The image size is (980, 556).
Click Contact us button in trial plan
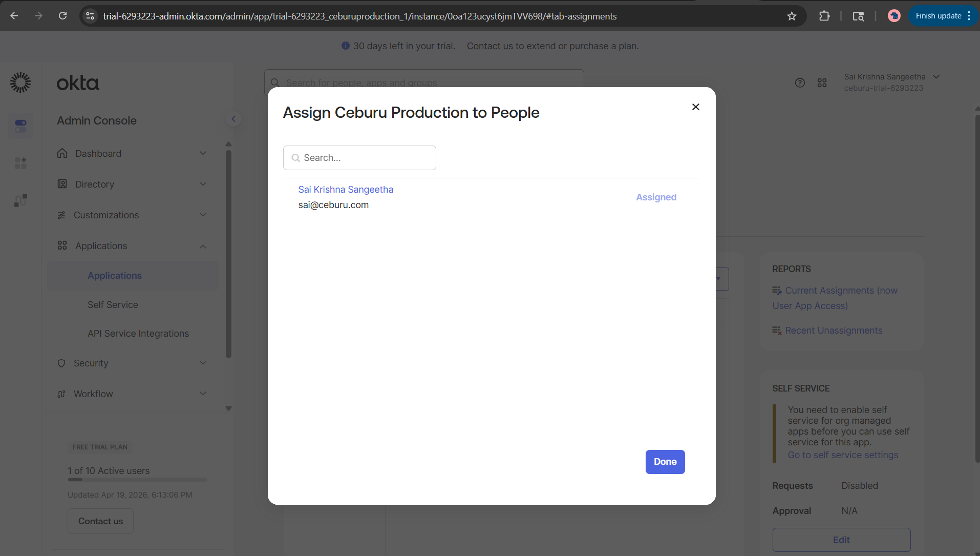(100, 521)
